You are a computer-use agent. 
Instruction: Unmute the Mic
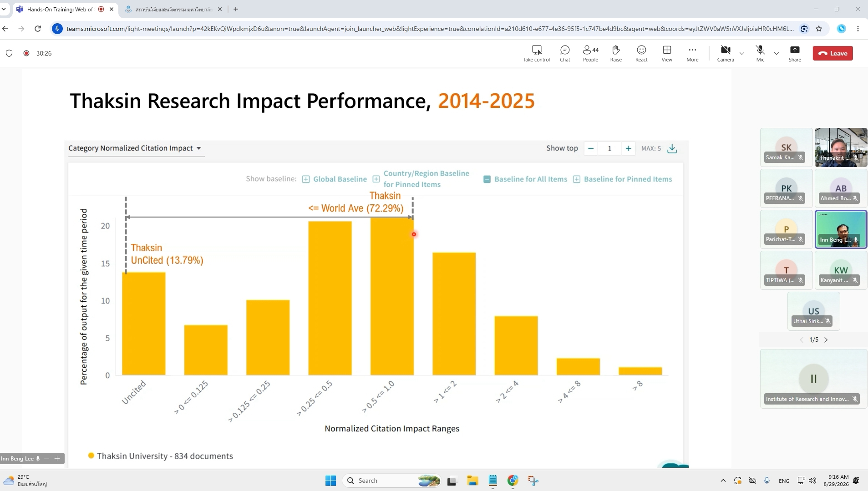tap(760, 53)
